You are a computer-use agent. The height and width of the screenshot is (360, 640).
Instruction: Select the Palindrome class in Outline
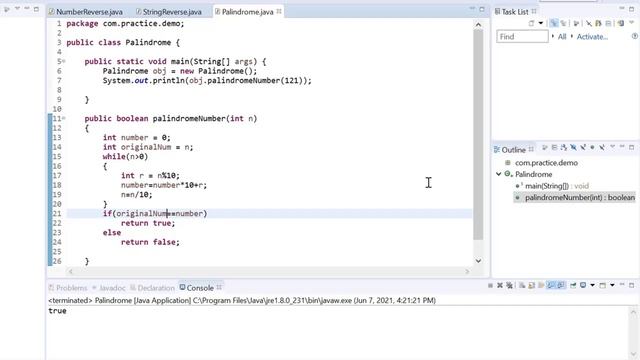(533, 174)
